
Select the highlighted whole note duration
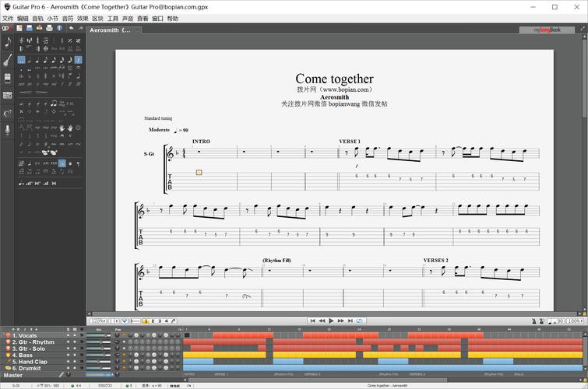click(21, 60)
